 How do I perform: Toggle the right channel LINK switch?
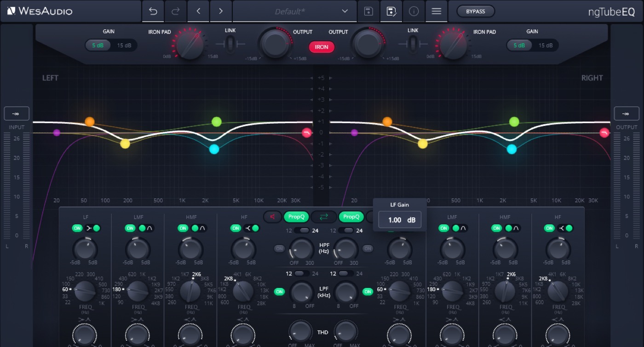413,44
